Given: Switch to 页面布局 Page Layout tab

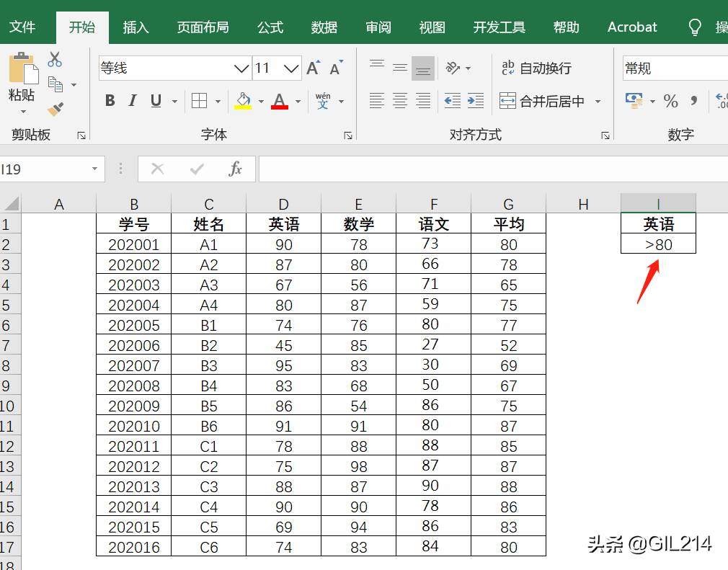Looking at the screenshot, I should click(203, 27).
